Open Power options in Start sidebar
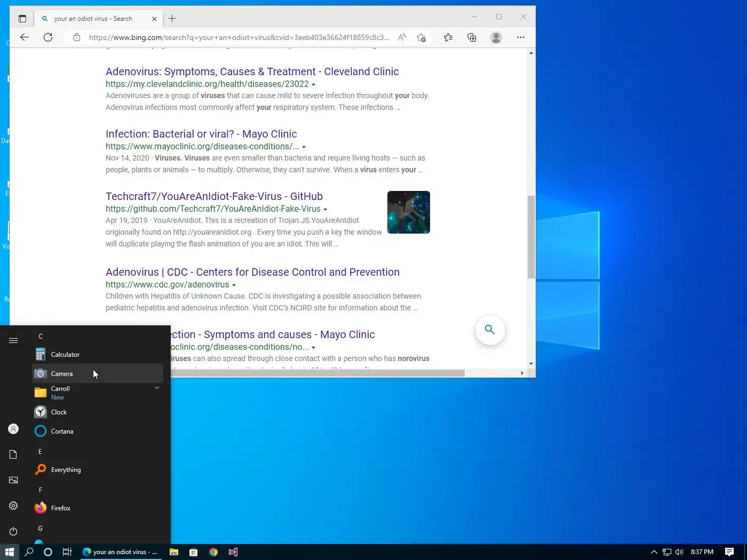Viewport: 747px width, 560px height. pos(13,531)
